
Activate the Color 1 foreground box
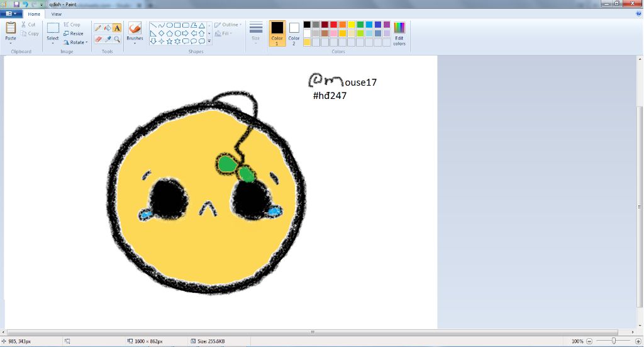tap(277, 33)
